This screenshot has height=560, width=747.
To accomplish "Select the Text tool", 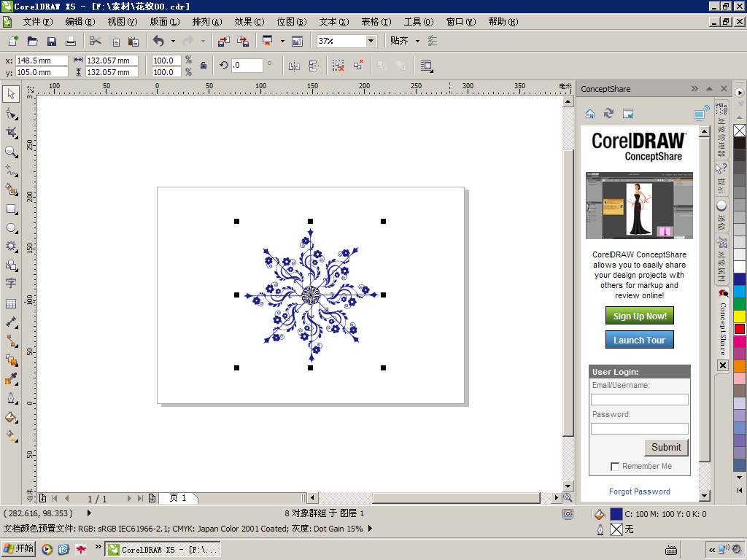I will tap(11, 284).
